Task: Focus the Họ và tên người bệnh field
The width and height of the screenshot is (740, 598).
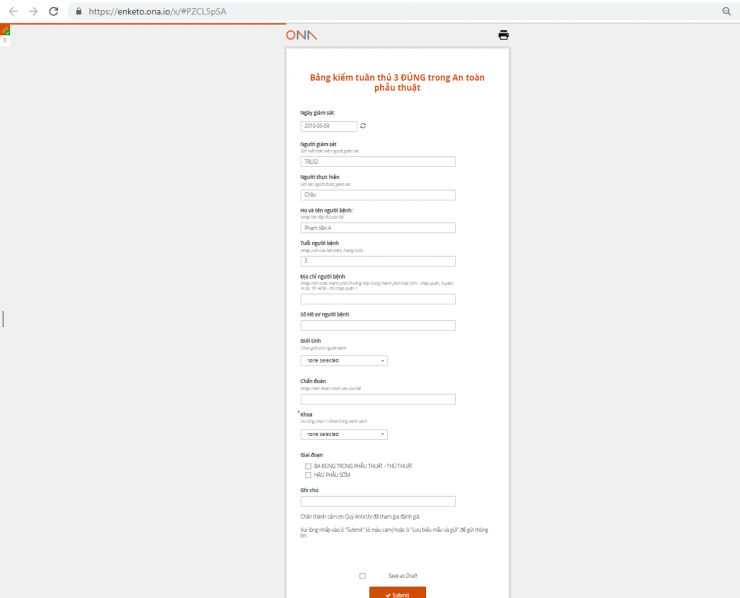Action: coord(377,228)
